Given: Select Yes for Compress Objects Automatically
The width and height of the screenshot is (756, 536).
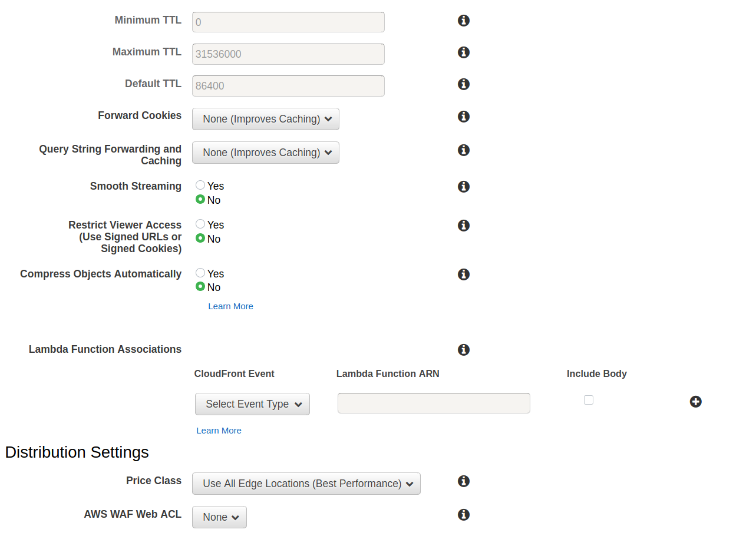Looking at the screenshot, I should pos(200,273).
